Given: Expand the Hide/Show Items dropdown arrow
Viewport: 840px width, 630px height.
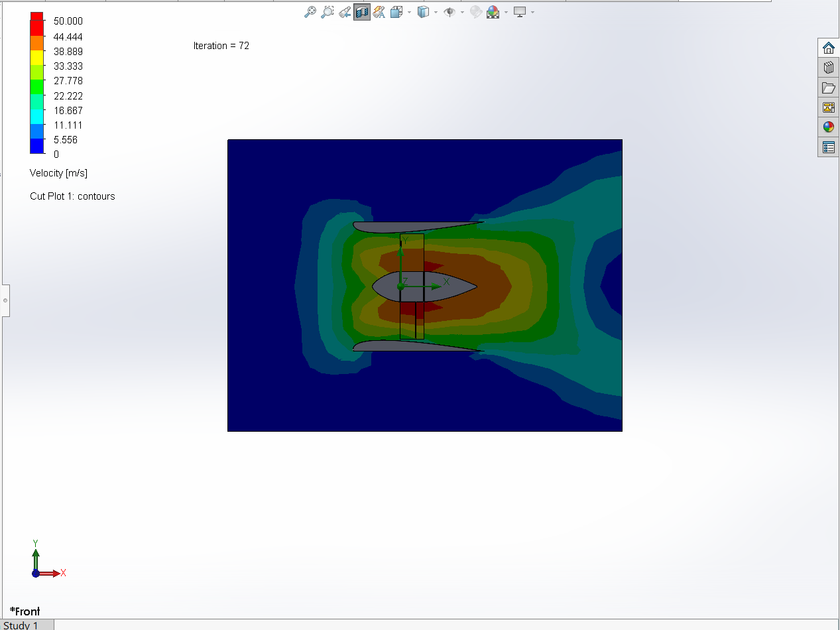Looking at the screenshot, I should coord(462,12).
